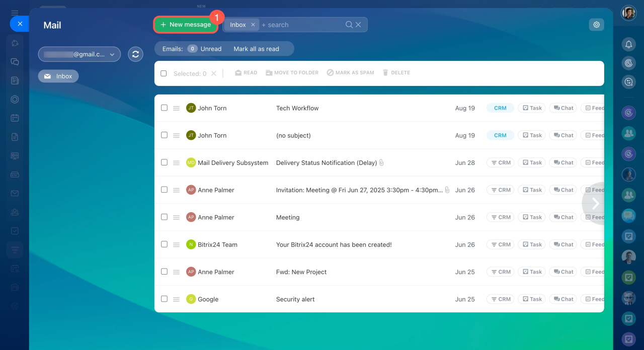Create Task from Tech Workflow email

click(x=532, y=108)
